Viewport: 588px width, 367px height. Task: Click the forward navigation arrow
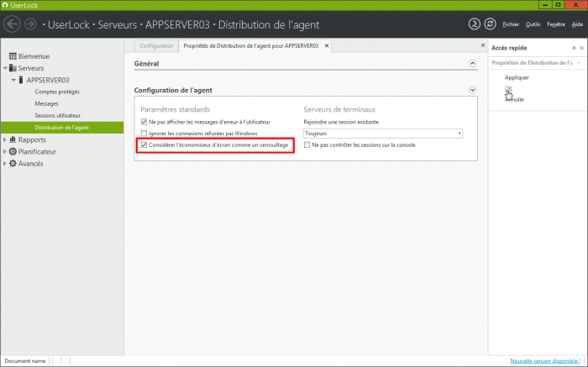[x=30, y=24]
